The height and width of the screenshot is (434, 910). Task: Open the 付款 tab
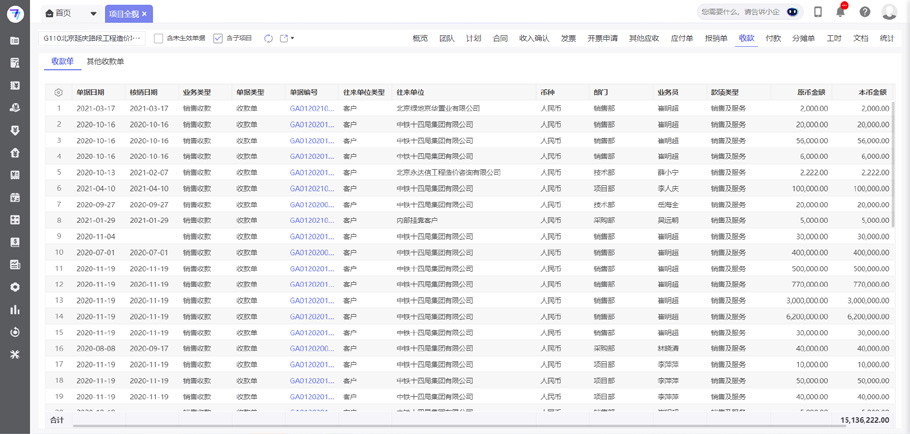pyautogui.click(x=773, y=39)
